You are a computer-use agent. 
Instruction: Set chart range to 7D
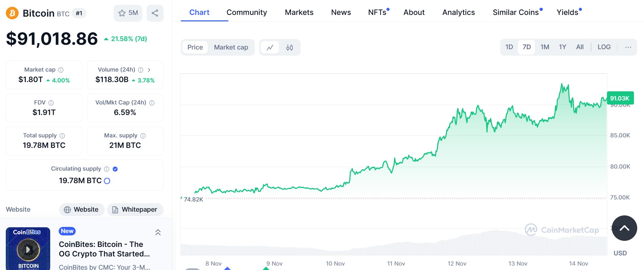click(x=527, y=47)
